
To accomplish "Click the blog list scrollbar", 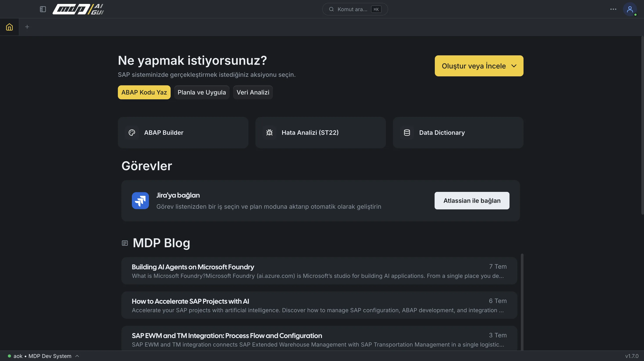I will click(522, 302).
